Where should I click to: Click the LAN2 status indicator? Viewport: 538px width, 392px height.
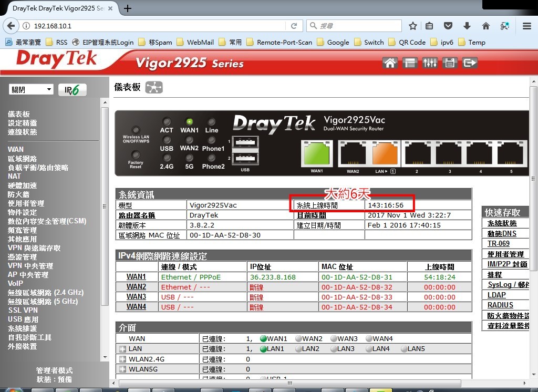(298, 349)
